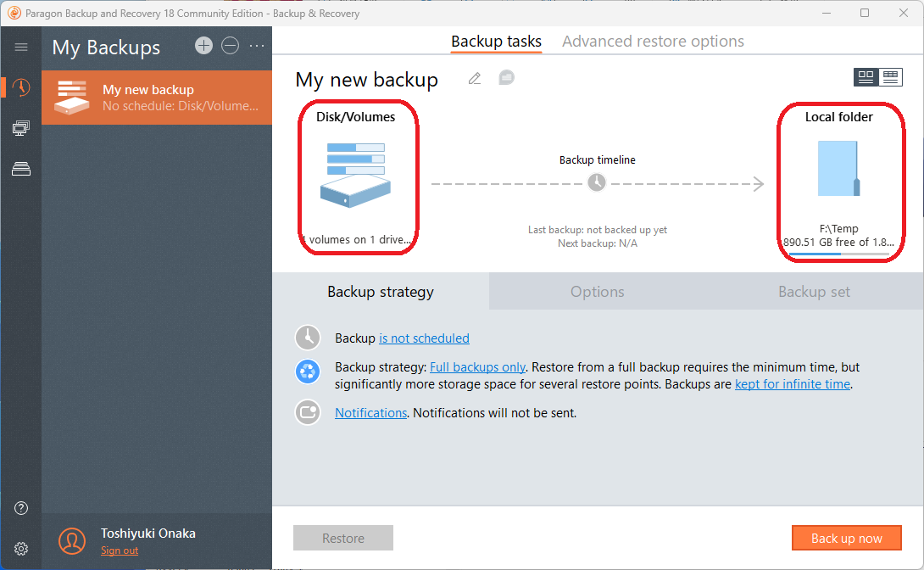
Task: Select the Disk/Volumes backup source
Action: click(x=356, y=178)
